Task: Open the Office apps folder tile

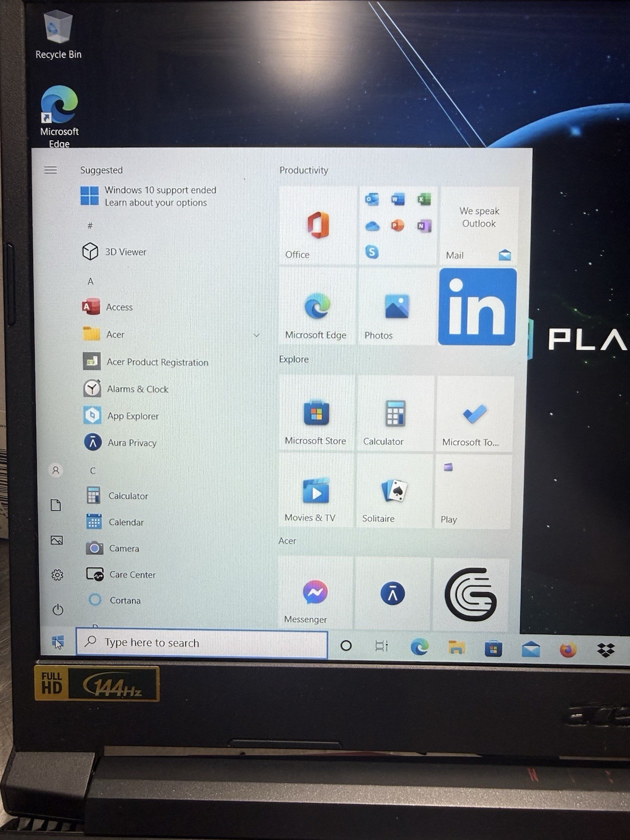Action: tap(397, 226)
